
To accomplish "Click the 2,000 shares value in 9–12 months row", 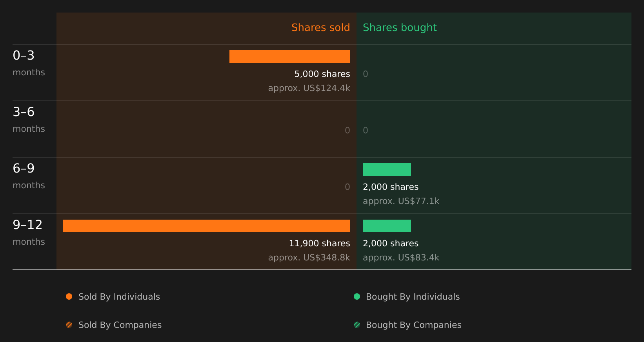I will coord(391,244).
